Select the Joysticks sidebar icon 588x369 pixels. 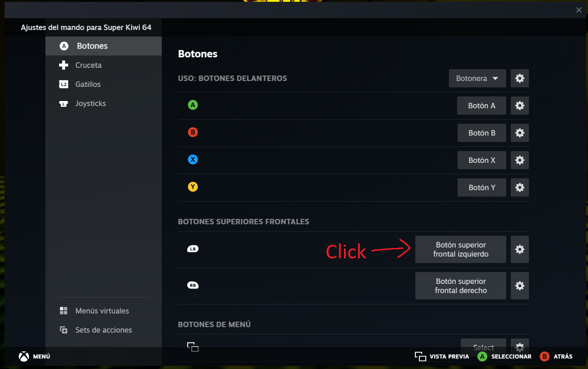pos(64,103)
